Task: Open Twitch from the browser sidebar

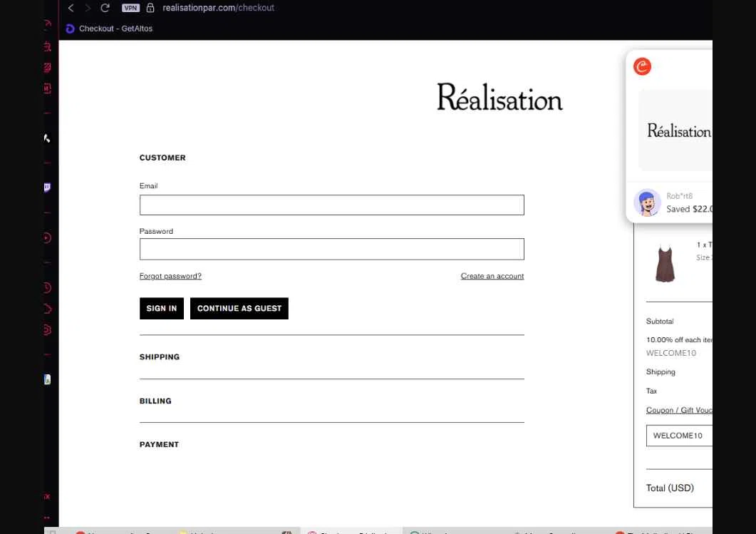Action: click(47, 188)
